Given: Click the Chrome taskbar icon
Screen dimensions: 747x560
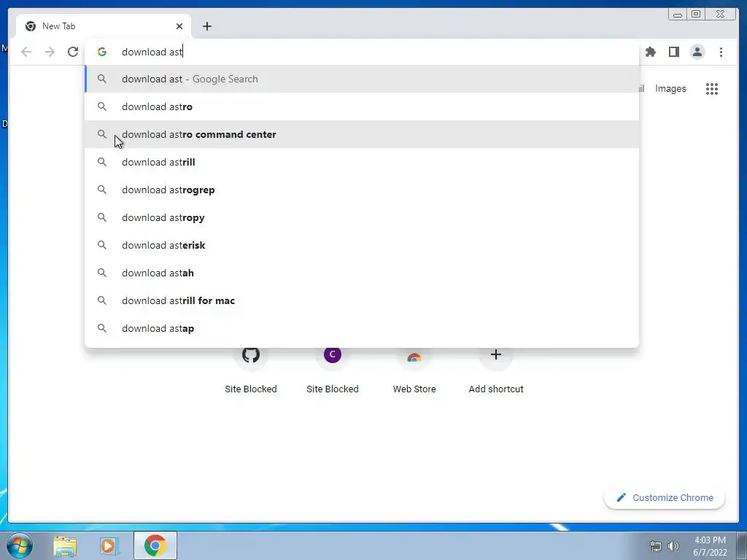Looking at the screenshot, I should (155, 545).
